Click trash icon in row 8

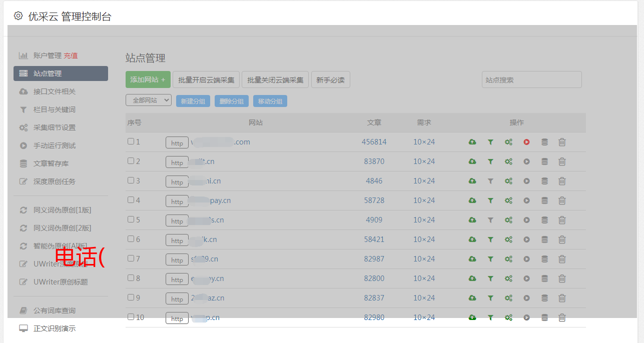click(x=562, y=278)
